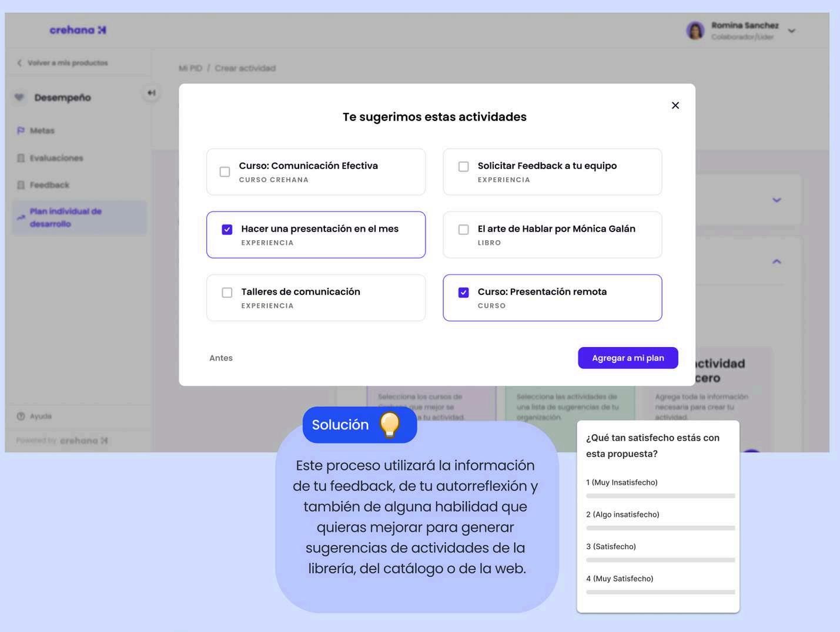Select rating bar 3 (Satisfecho)
Viewport: 840px width, 632px height.
660,560
